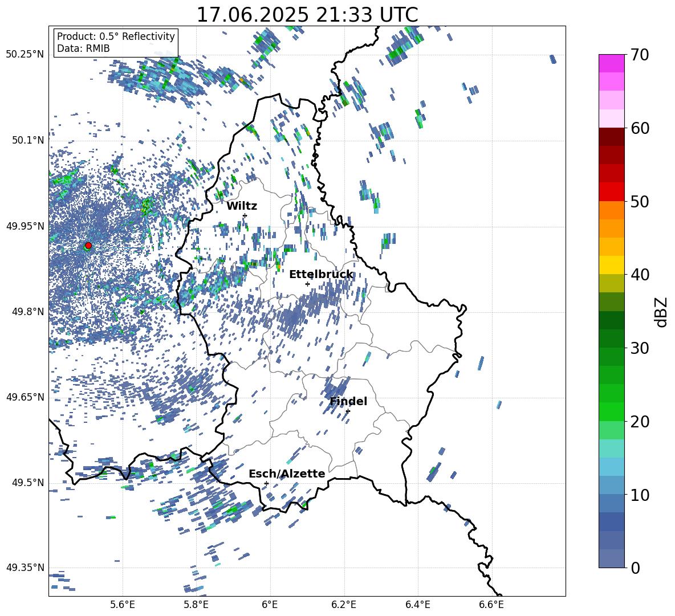Click the 6.4°E longitude label

[x=417, y=605]
